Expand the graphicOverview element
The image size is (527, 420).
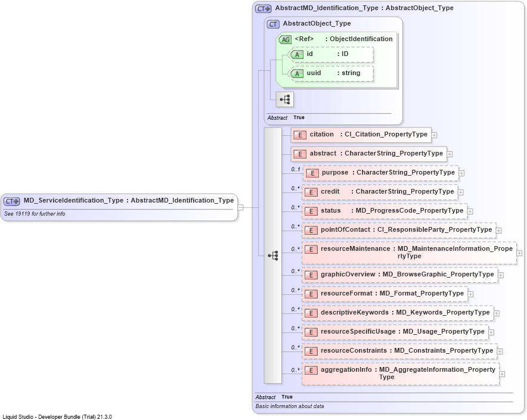(501, 275)
